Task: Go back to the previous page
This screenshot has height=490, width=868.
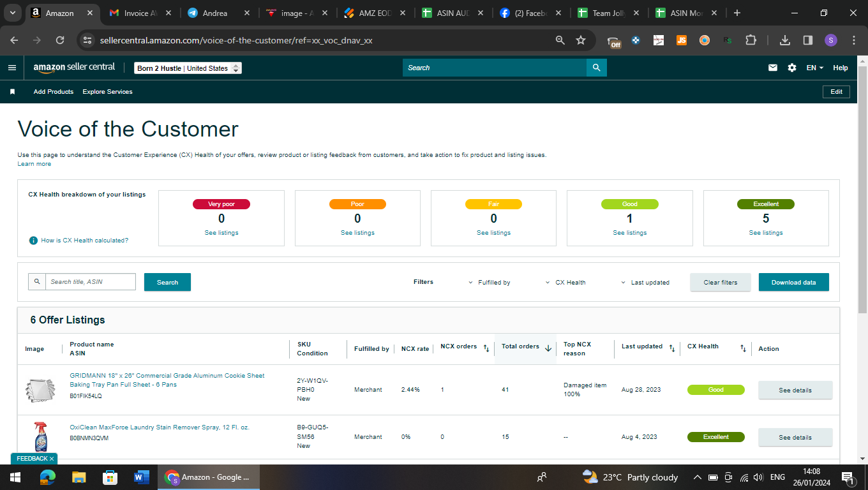Action: coord(15,40)
